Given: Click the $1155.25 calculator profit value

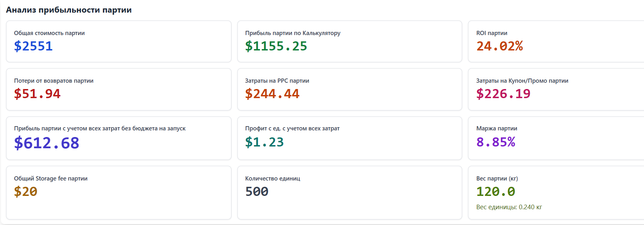Looking at the screenshot, I should (276, 46).
